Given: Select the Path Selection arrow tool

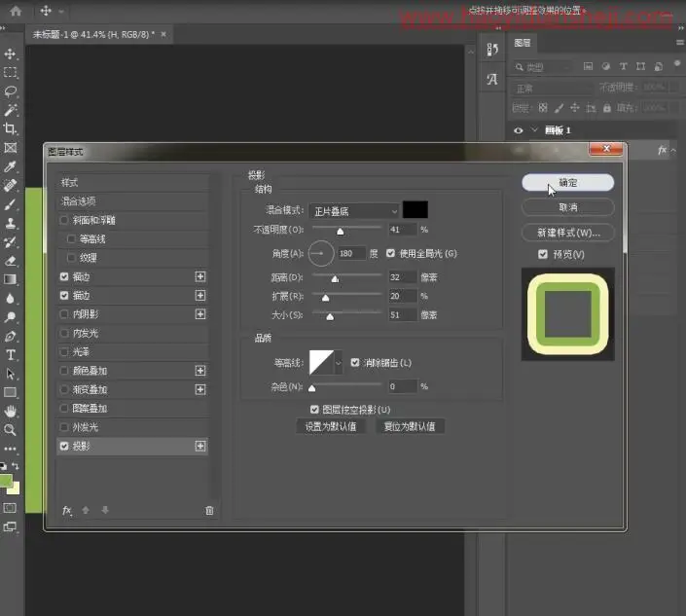Looking at the screenshot, I should (x=10, y=374).
